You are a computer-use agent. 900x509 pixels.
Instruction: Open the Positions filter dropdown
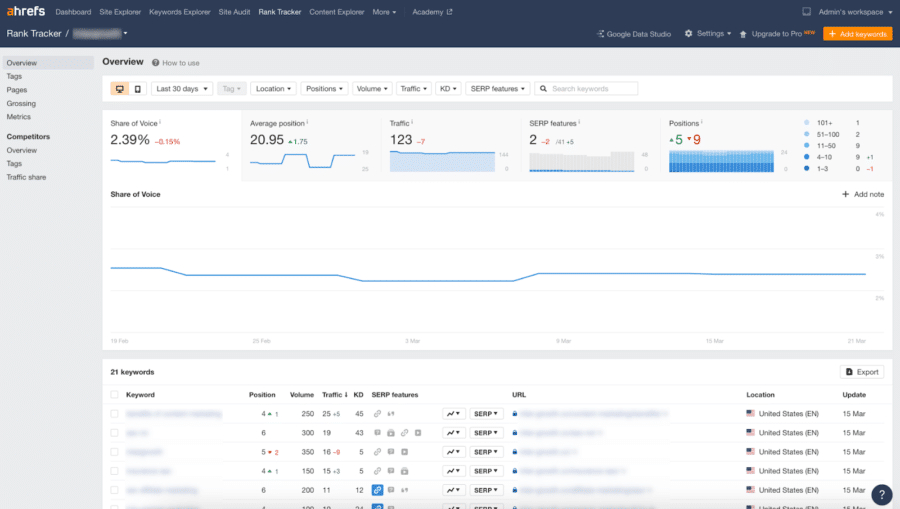[324, 88]
